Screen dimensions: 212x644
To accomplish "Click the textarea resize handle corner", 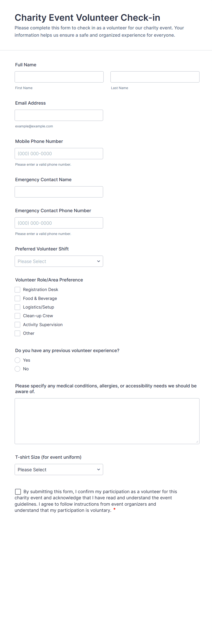I will point(197,442).
